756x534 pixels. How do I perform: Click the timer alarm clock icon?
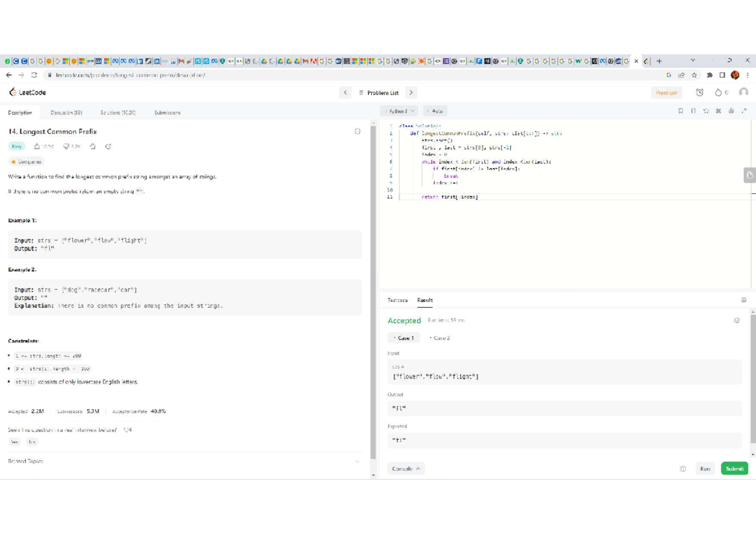[699, 93]
